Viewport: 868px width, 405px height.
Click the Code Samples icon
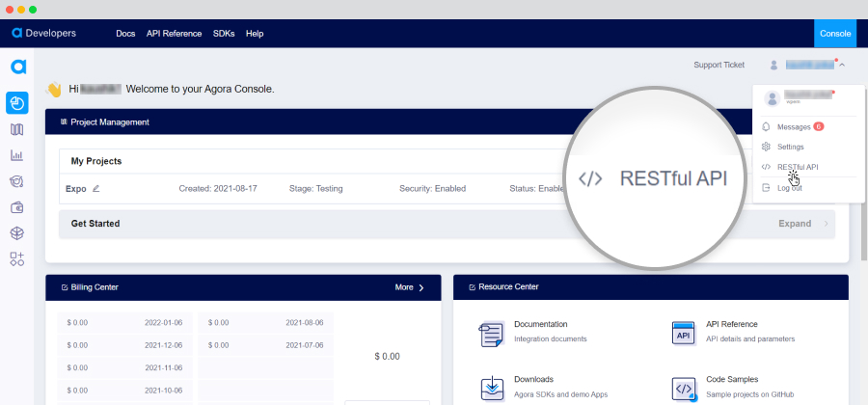tap(684, 389)
